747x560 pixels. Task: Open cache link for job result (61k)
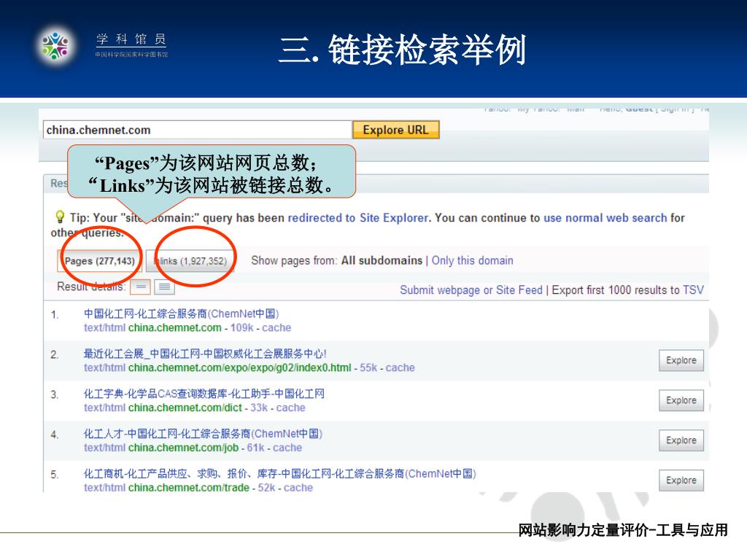point(287,448)
